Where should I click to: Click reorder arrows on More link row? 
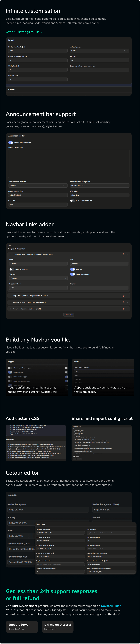point(10,302)
